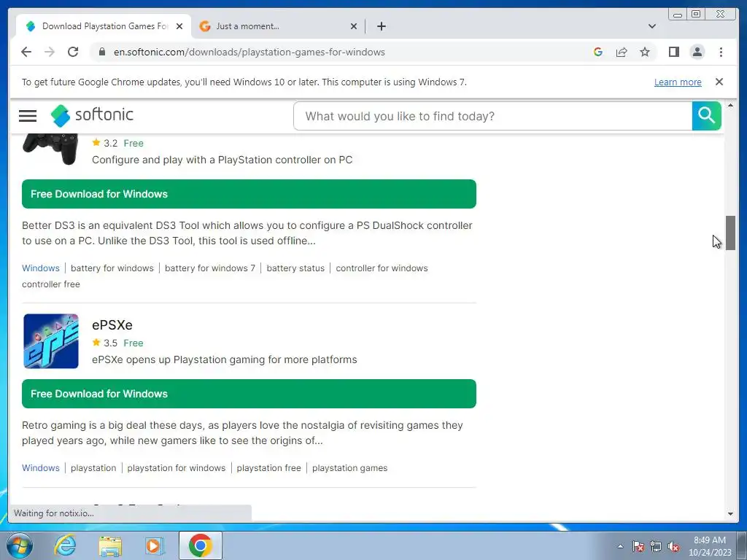Image resolution: width=747 pixels, height=560 pixels.
Task: Close the Download Playstation Games tab
Action: pyautogui.click(x=179, y=26)
